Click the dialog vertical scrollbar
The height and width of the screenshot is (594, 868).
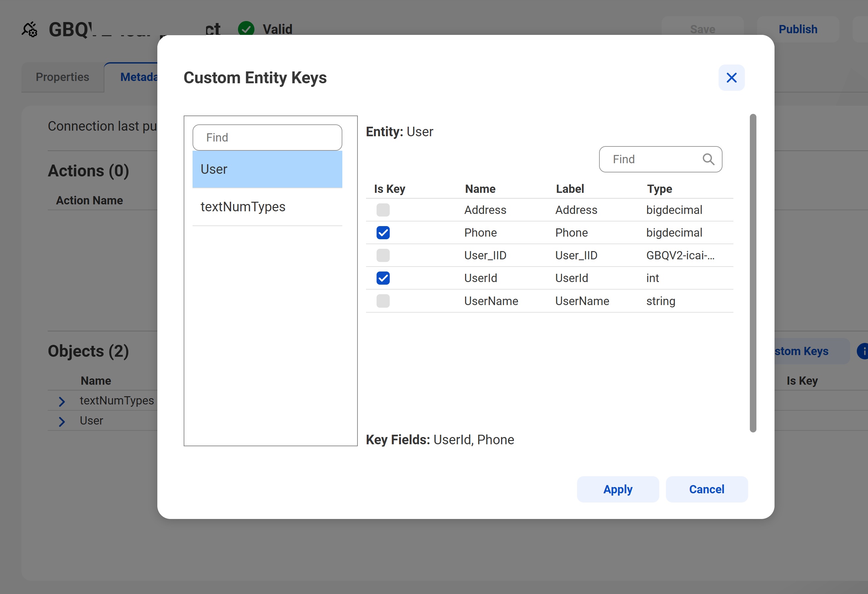(753, 273)
